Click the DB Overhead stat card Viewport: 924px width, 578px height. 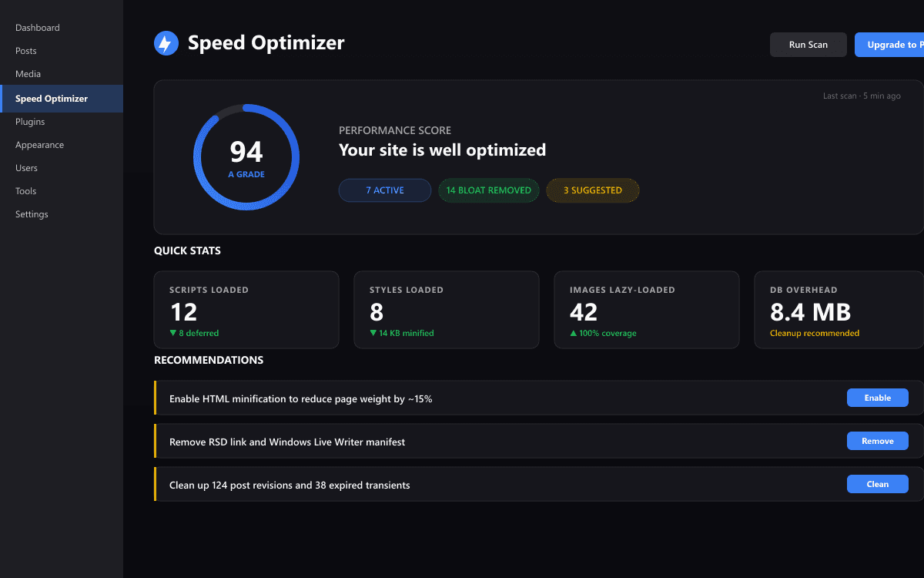[839, 310]
